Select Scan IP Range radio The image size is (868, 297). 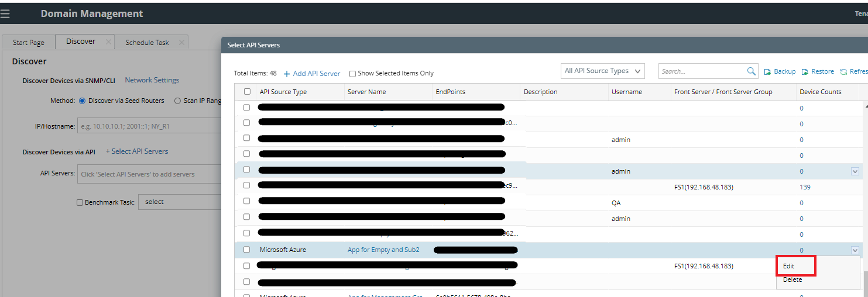coord(177,101)
